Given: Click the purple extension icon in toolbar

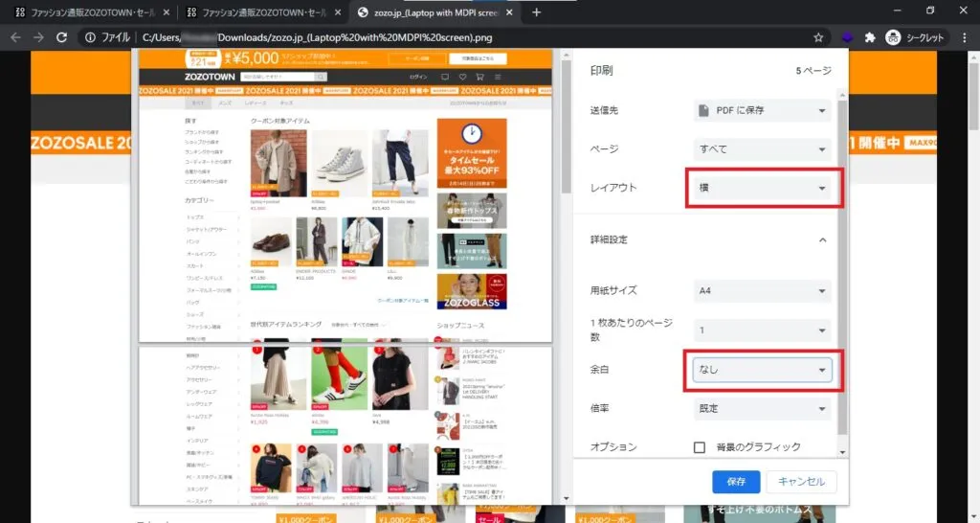Looking at the screenshot, I should pos(847,37).
